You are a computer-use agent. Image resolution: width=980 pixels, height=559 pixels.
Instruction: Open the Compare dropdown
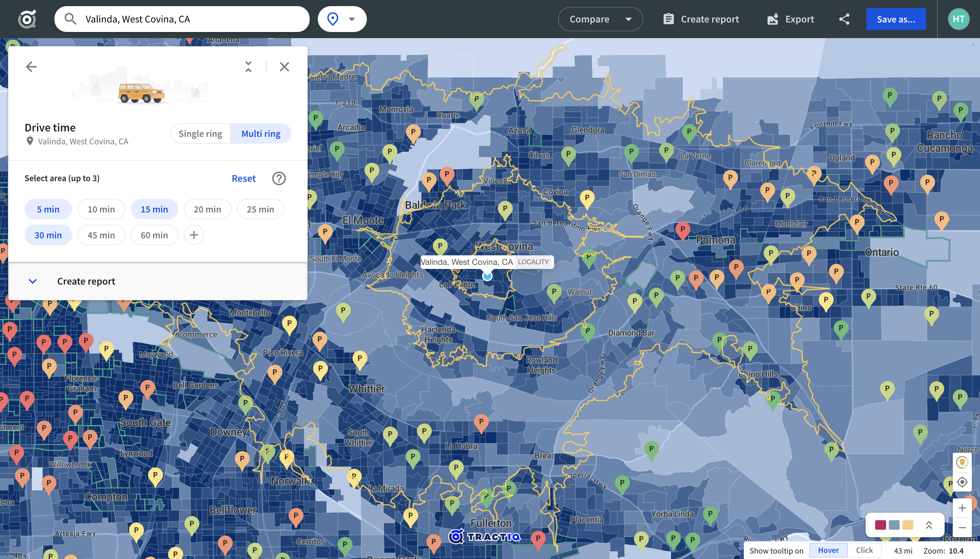click(600, 19)
